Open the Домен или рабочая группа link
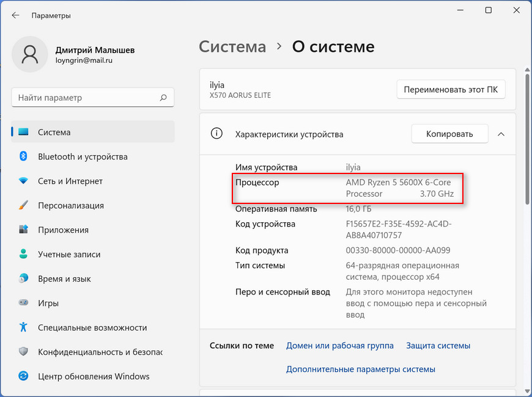Screen dimensions: 532x397 339,346
